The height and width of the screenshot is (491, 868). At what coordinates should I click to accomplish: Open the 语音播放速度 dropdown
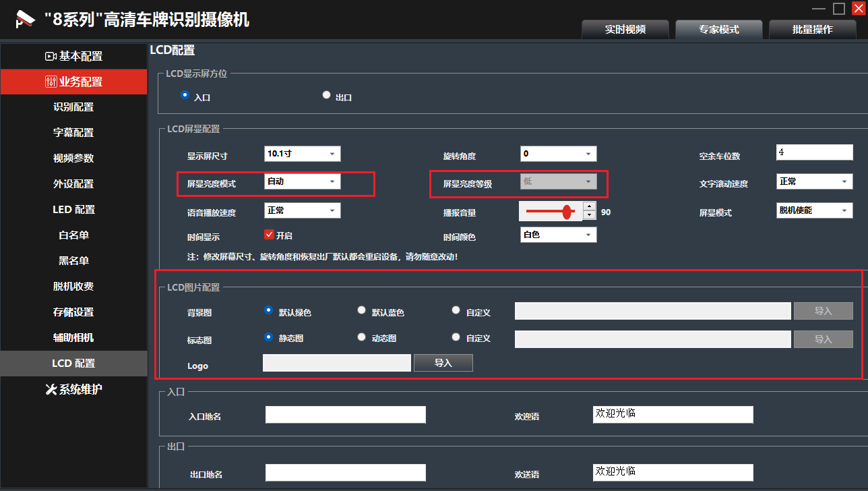303,210
